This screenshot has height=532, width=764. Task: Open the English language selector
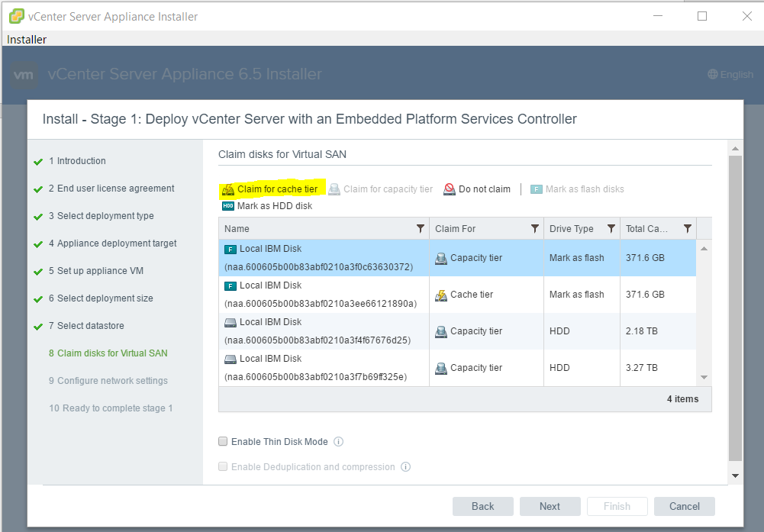[x=730, y=75]
